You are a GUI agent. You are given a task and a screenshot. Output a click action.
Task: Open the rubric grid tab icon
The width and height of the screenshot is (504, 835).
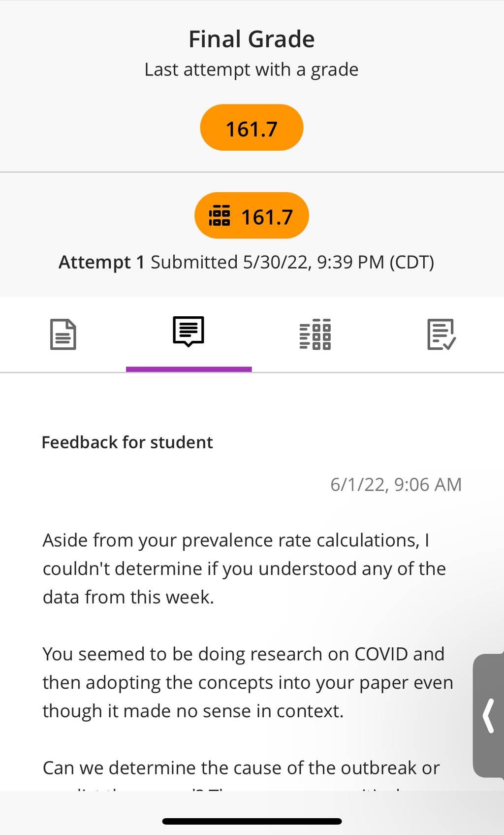tap(315, 334)
